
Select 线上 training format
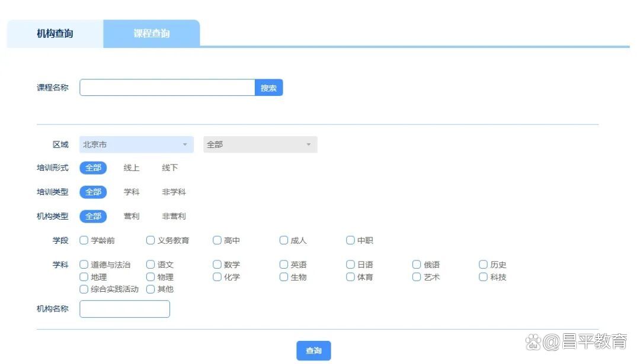click(132, 168)
